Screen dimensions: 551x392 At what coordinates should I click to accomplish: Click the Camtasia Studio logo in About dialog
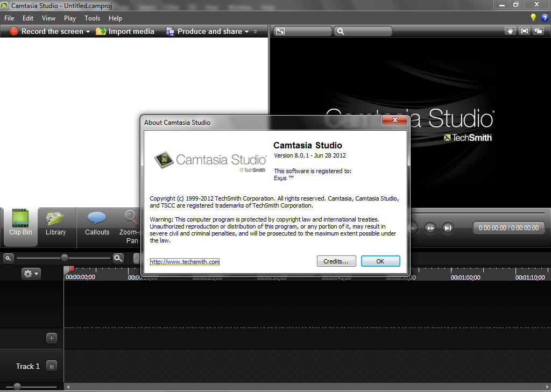tap(210, 161)
